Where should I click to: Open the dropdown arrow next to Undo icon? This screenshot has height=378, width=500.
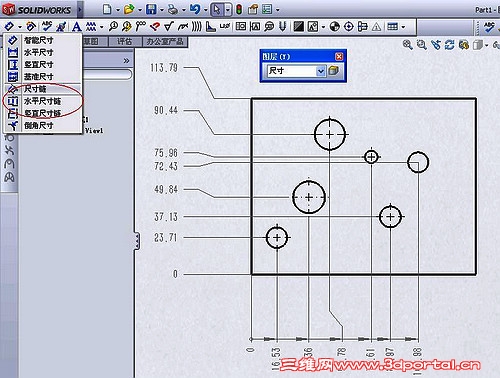pos(205,10)
